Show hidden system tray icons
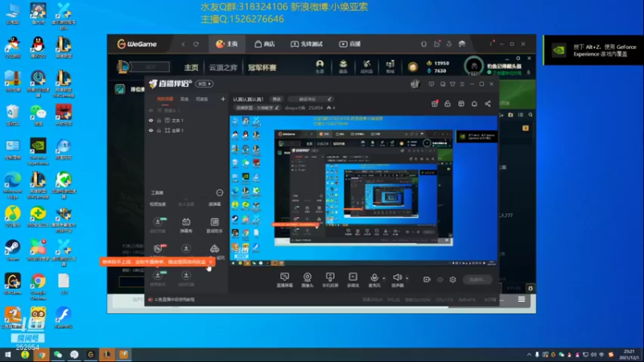The height and width of the screenshot is (362, 644). [529, 355]
